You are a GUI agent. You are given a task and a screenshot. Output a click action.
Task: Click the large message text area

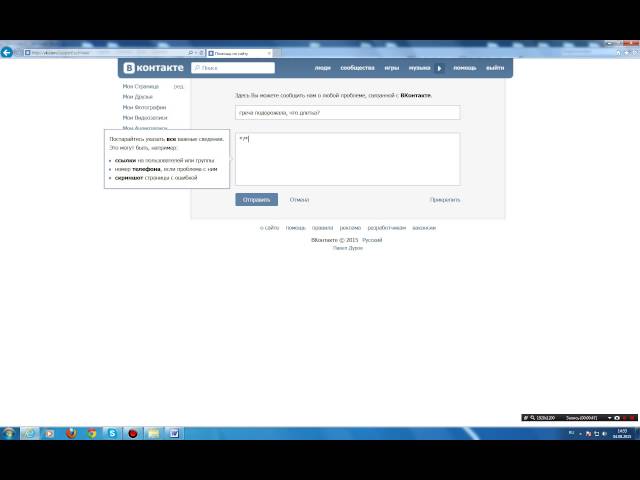click(x=348, y=159)
